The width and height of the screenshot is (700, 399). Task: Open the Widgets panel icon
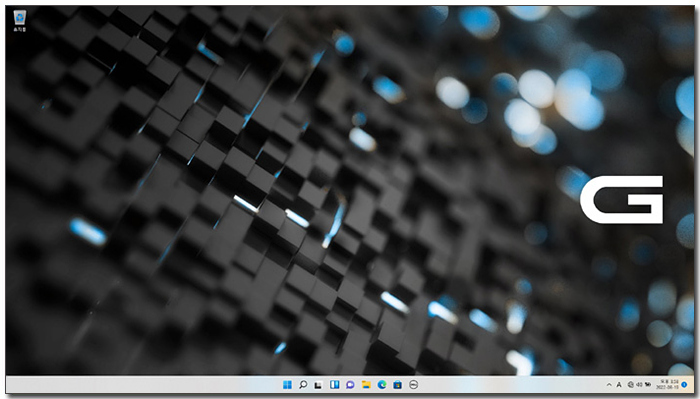(334, 385)
